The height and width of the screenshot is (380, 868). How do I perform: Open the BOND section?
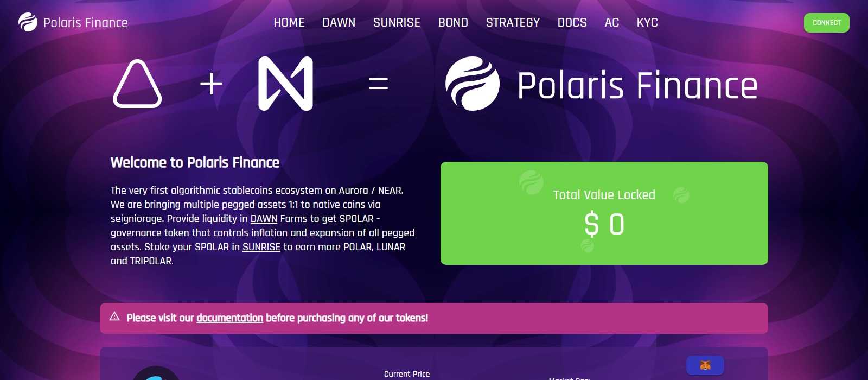pos(453,23)
